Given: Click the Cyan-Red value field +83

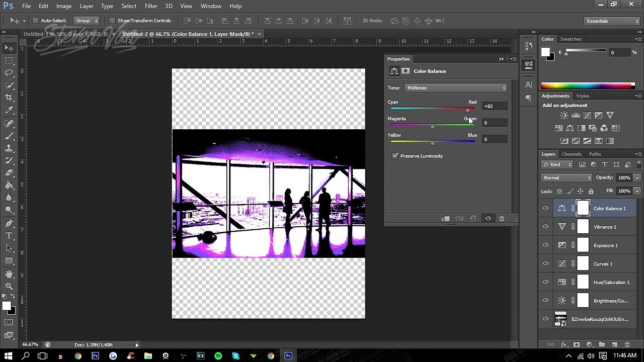Looking at the screenshot, I should (x=495, y=106).
